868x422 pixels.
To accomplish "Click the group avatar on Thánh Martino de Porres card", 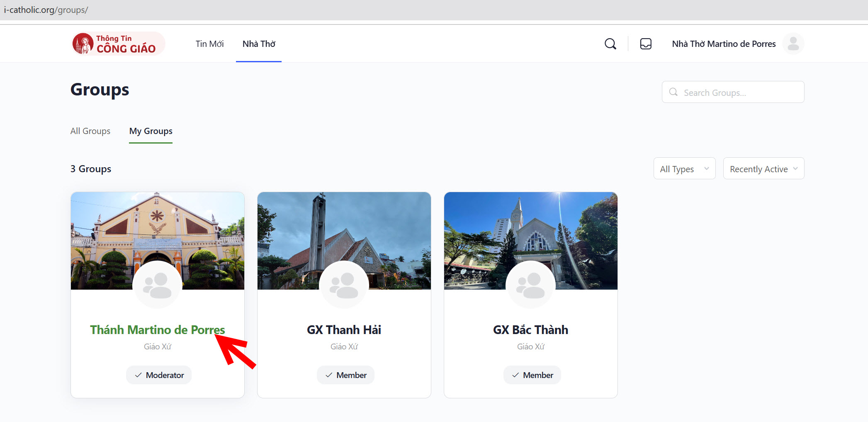I will tap(157, 285).
